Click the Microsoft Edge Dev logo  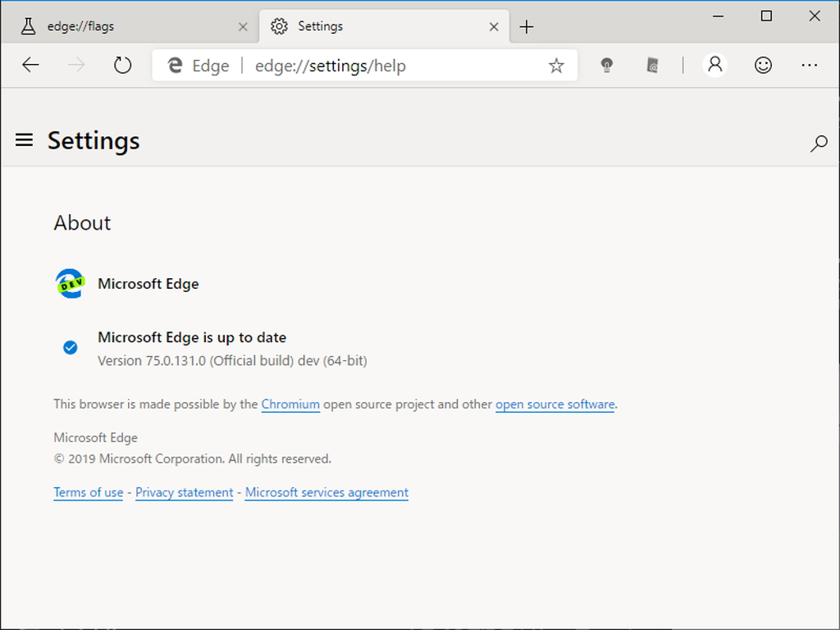69,283
